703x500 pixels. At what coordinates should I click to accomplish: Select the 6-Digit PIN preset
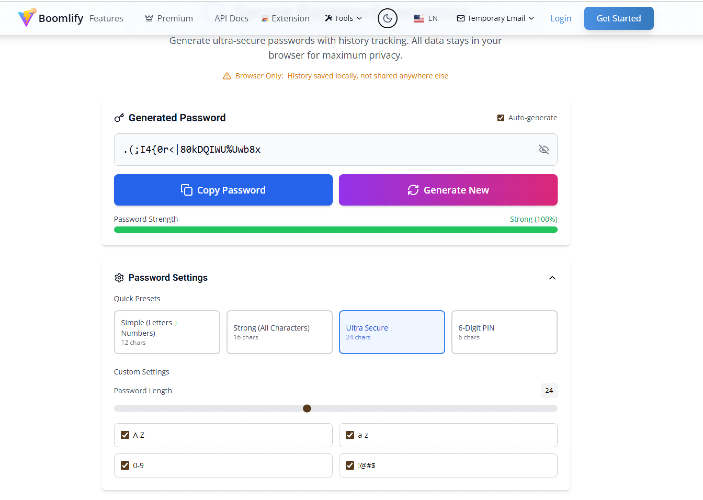(x=504, y=332)
